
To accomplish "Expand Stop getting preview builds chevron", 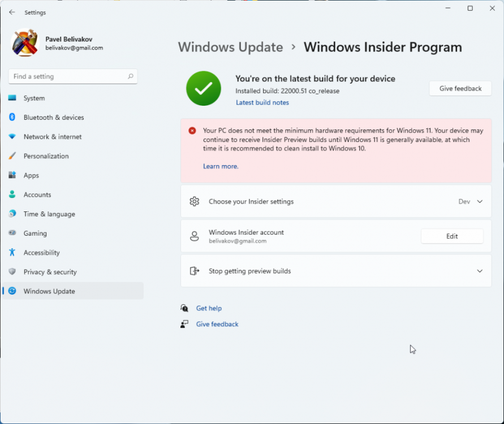I will 480,271.
